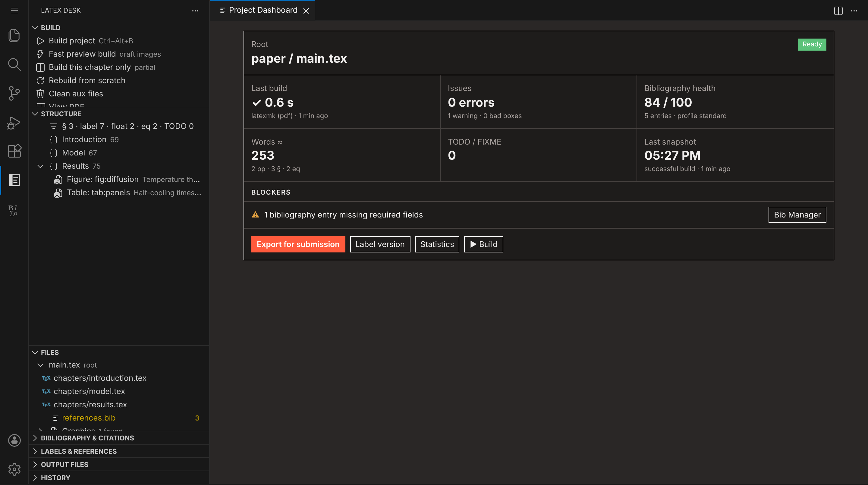This screenshot has width=868, height=485.
Task: Split the editor to the right
Action: 838,11
